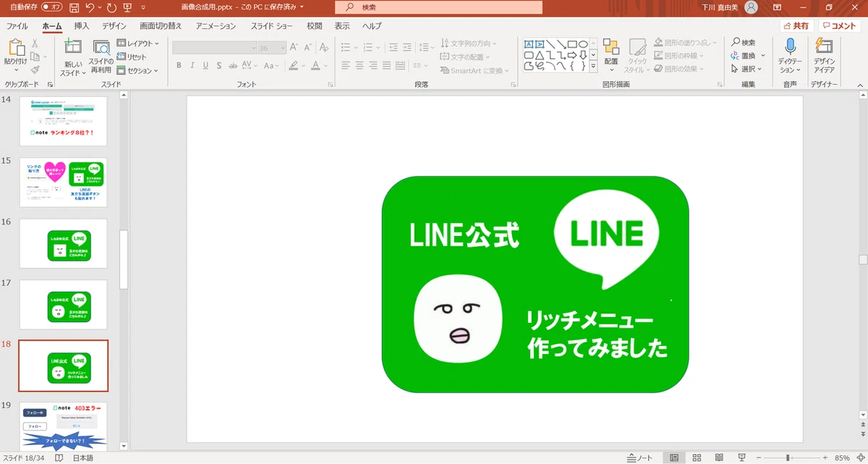Image resolution: width=868 pixels, height=464 pixels.
Task: Toggle Underline formatting
Action: 206,65
